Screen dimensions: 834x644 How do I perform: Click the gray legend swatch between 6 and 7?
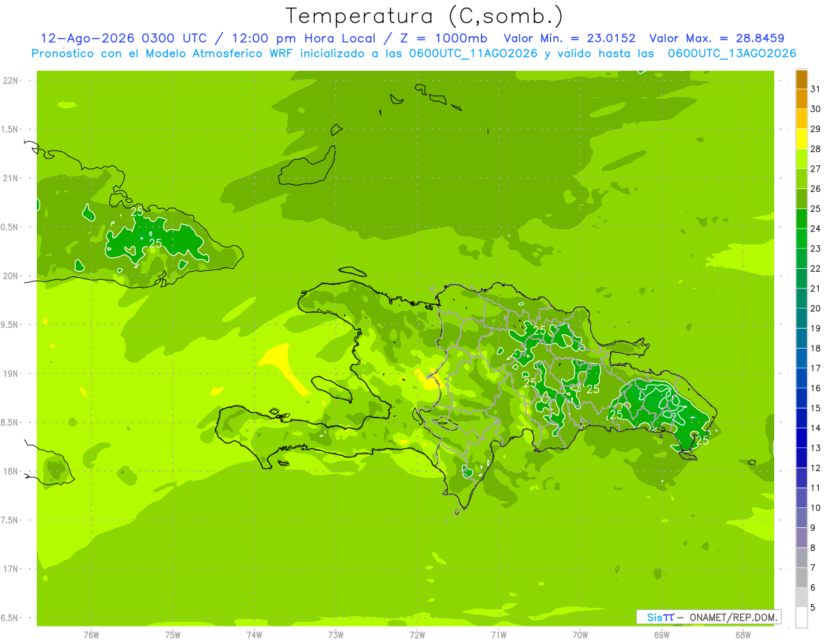[801, 578]
